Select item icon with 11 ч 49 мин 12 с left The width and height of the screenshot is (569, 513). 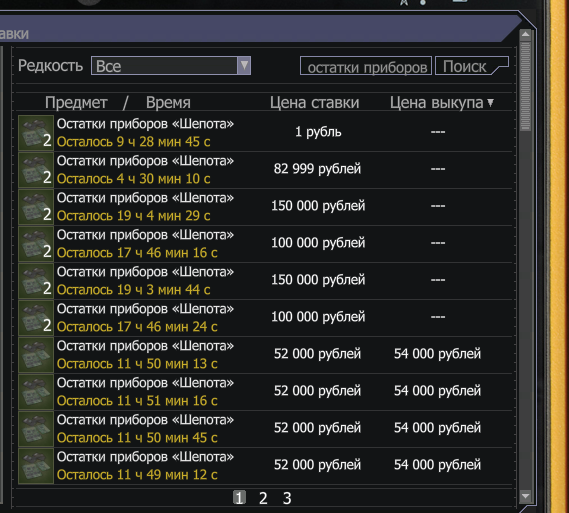(36, 466)
